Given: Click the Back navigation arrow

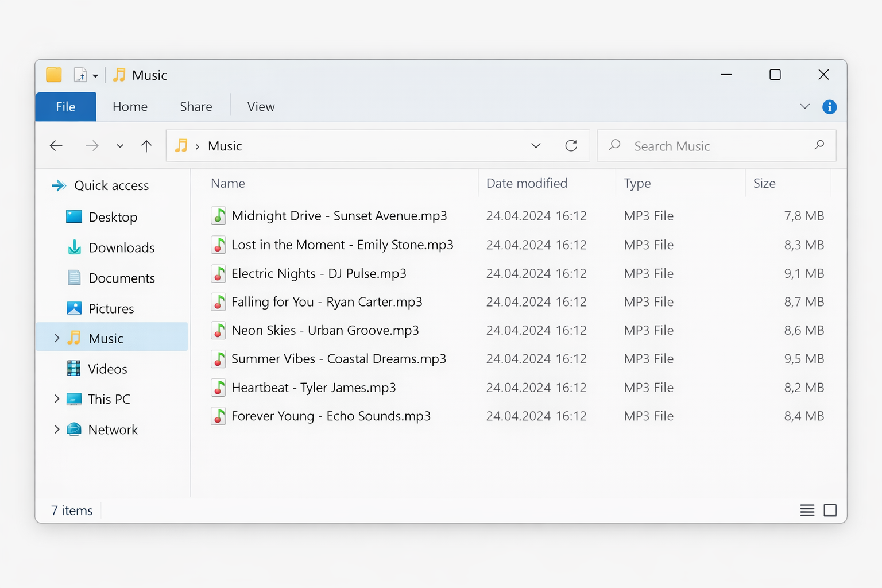Looking at the screenshot, I should 56,146.
